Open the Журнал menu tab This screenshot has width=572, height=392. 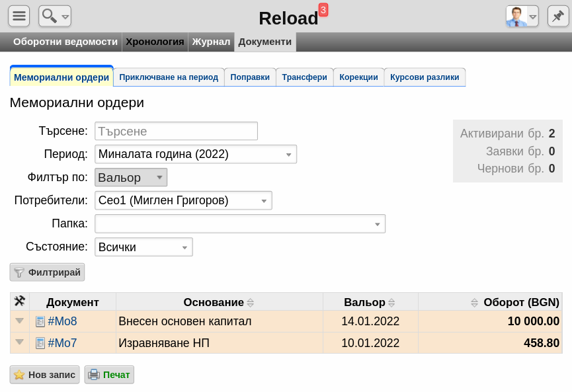(211, 42)
